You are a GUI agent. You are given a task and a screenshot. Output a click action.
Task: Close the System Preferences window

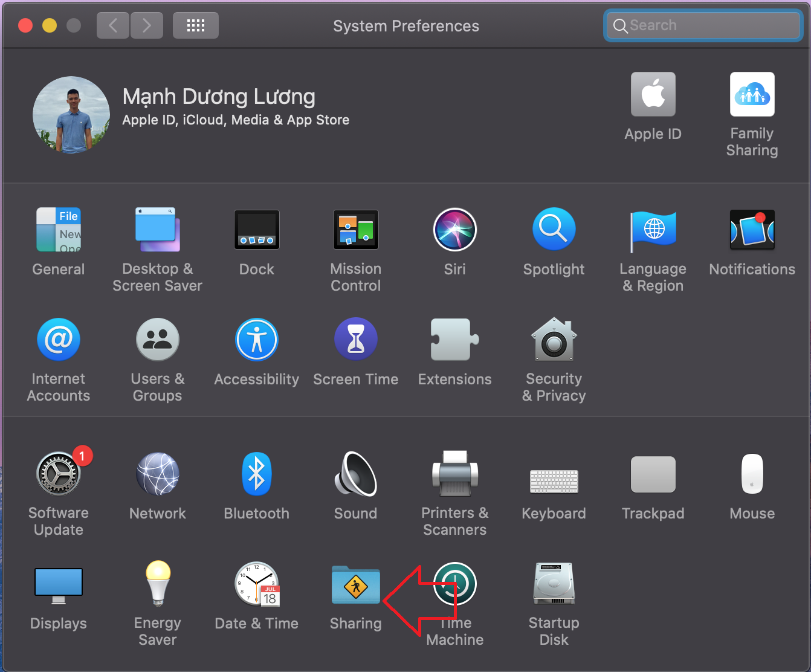pos(25,25)
